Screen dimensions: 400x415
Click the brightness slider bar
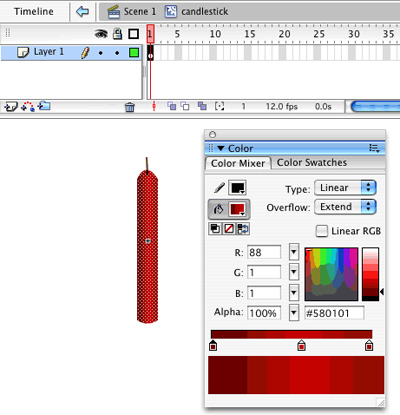(x=370, y=274)
